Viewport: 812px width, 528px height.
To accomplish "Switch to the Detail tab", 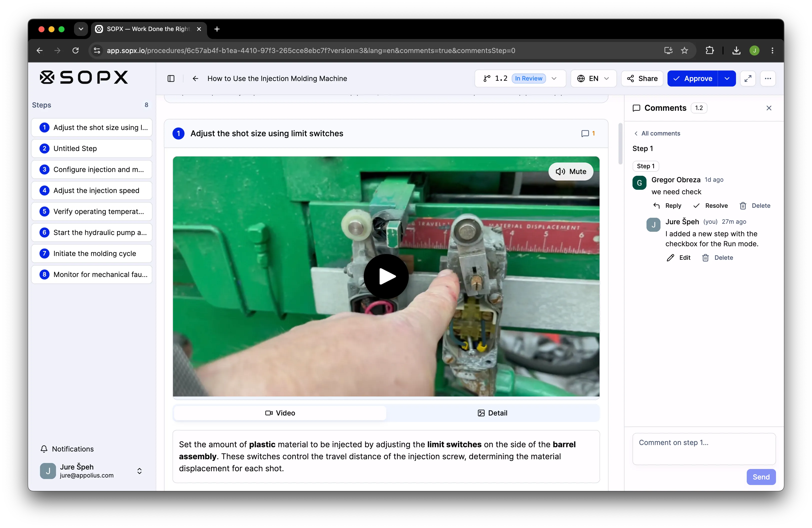I will tap(492, 413).
